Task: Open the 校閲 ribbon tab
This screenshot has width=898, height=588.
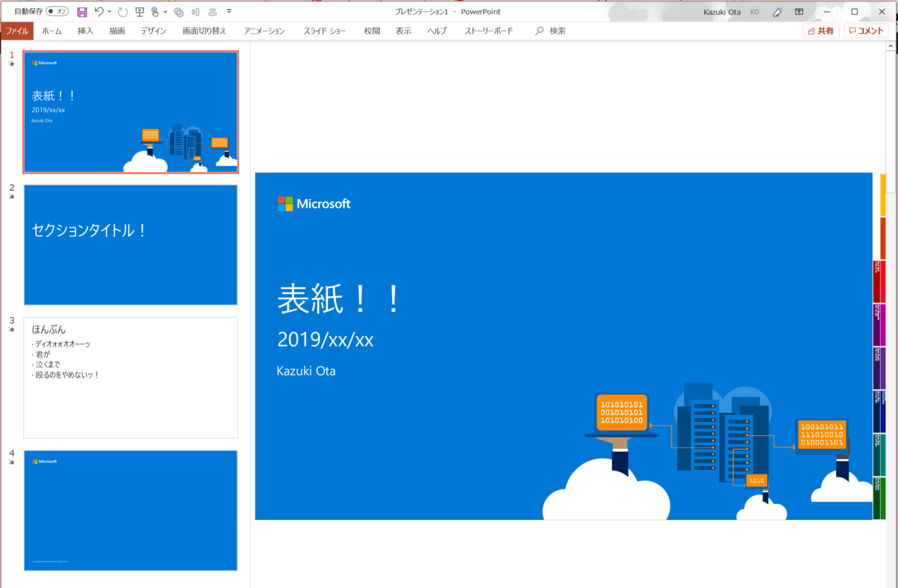Action: pos(372,31)
